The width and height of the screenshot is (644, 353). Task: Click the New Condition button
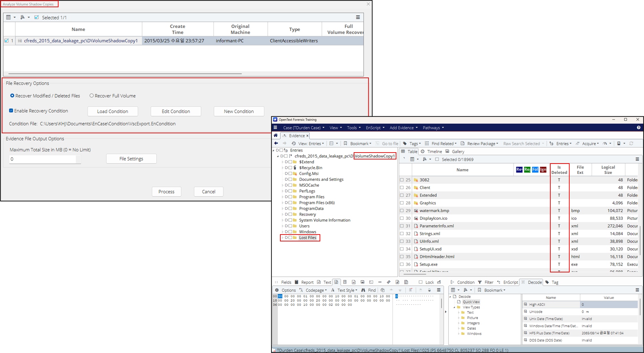click(x=239, y=111)
